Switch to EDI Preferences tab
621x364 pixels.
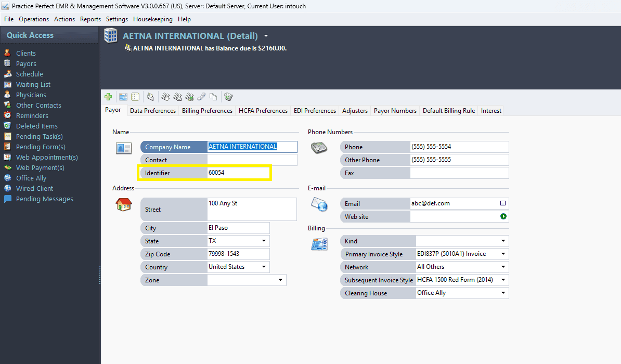[315, 111]
